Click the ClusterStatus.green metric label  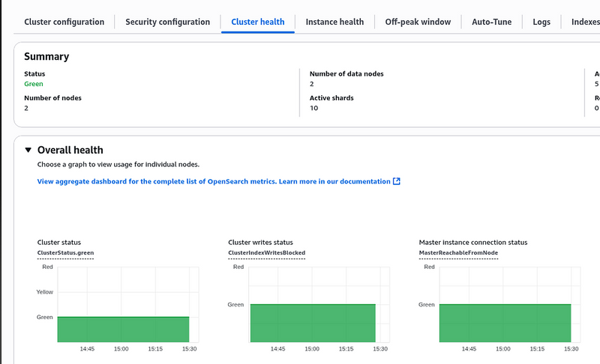coord(65,253)
